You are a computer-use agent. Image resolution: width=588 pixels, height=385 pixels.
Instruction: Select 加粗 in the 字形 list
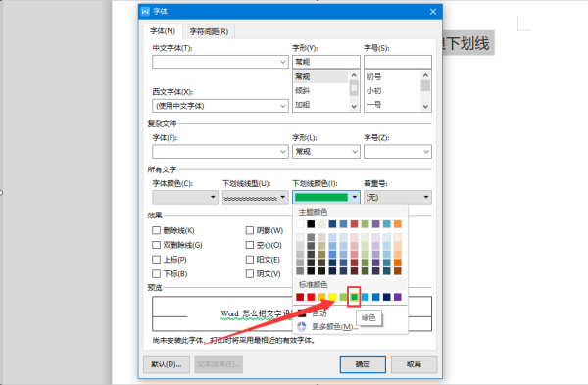[321, 104]
